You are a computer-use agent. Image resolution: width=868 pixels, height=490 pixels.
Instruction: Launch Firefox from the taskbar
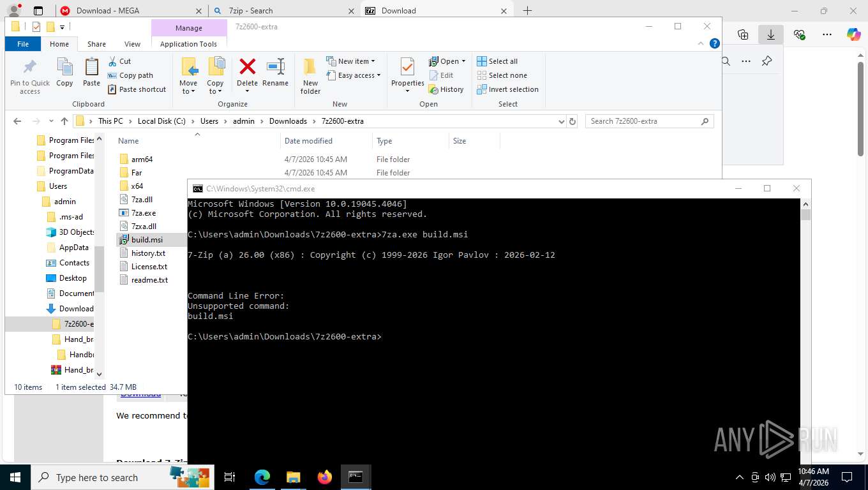click(325, 477)
